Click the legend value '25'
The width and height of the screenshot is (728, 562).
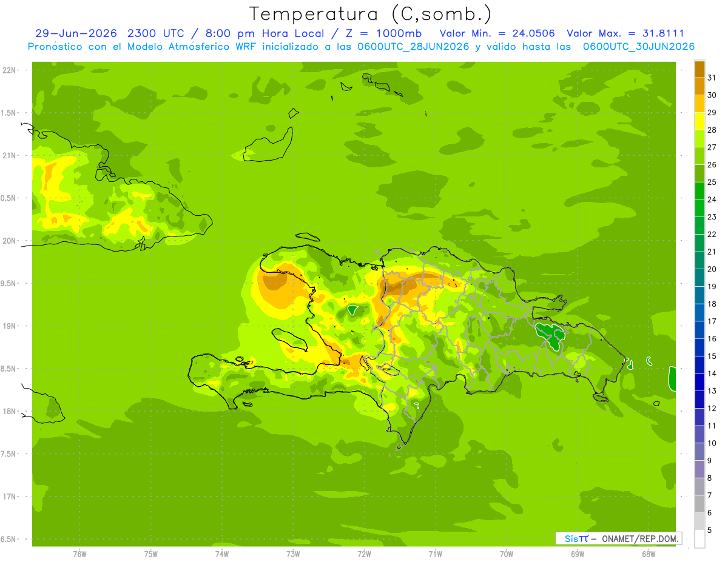(712, 182)
